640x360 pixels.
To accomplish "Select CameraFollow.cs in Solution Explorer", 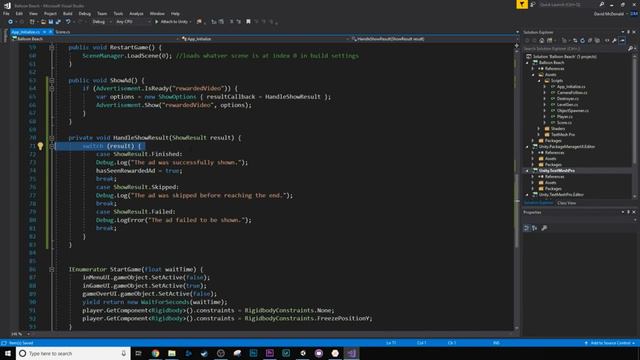I will click(x=572, y=93).
